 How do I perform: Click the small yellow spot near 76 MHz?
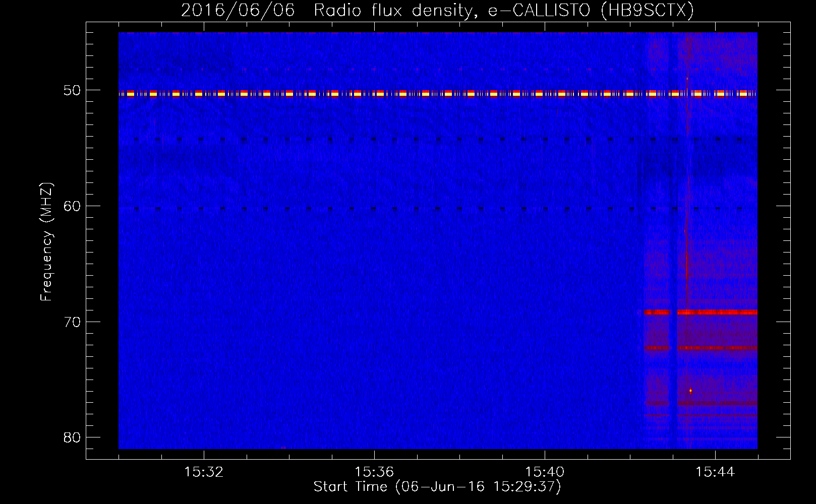(690, 391)
